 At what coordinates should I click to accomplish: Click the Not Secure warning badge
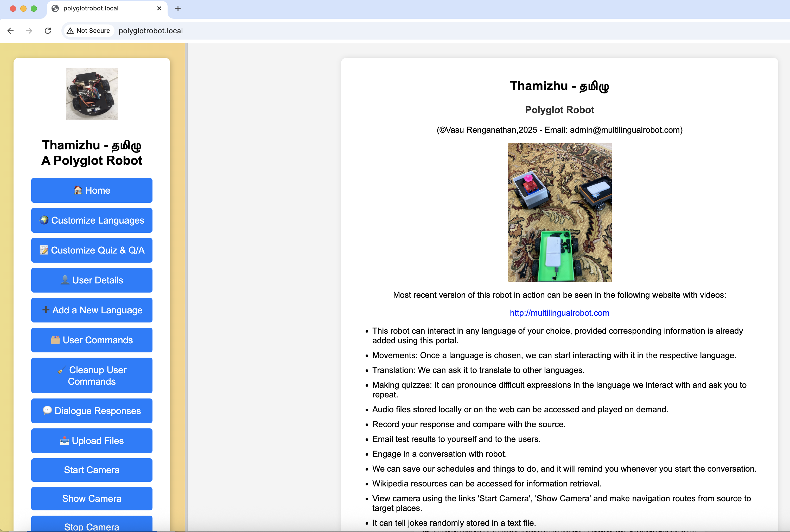88,30
